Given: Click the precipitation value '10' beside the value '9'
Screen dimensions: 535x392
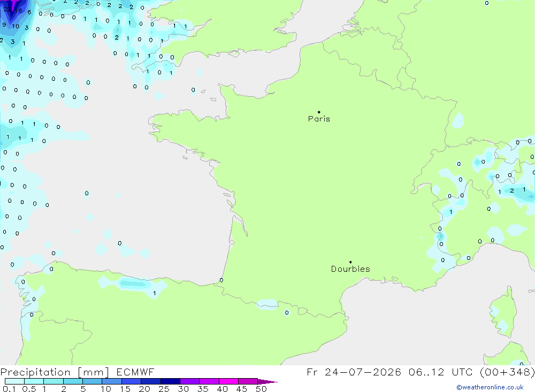Looking at the screenshot, I should 16,26.
